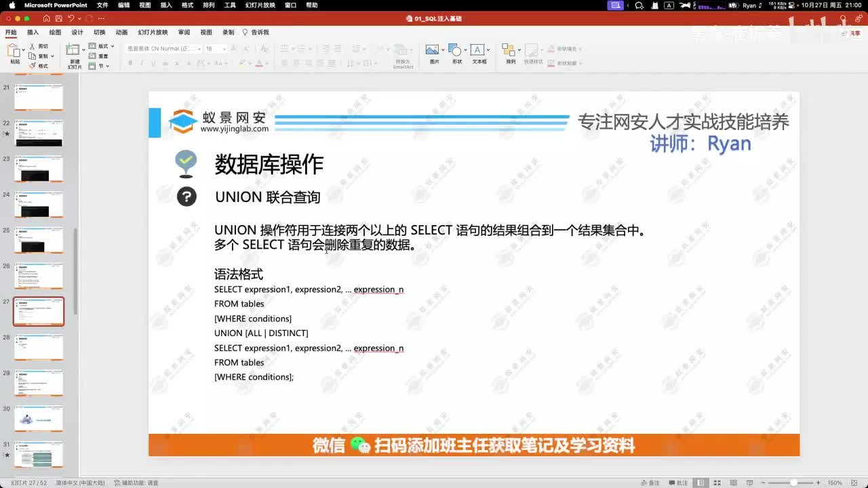The height and width of the screenshot is (488, 868).
Task: Open the Apple menu
Action: 12,5
